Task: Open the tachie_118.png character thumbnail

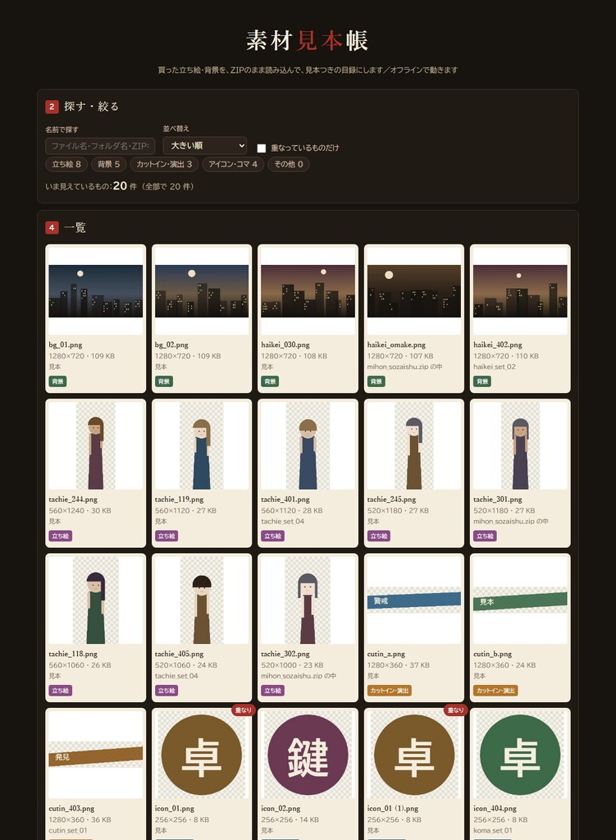Action: (95, 600)
